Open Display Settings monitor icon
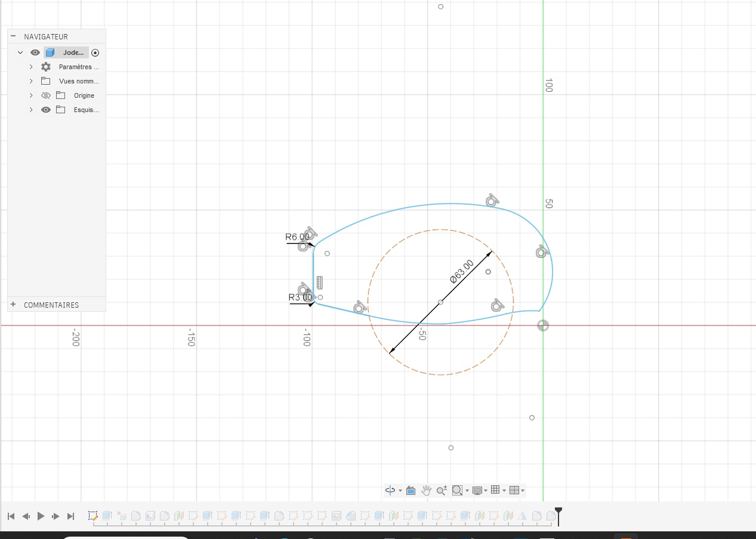This screenshot has width=756, height=539. (x=477, y=490)
